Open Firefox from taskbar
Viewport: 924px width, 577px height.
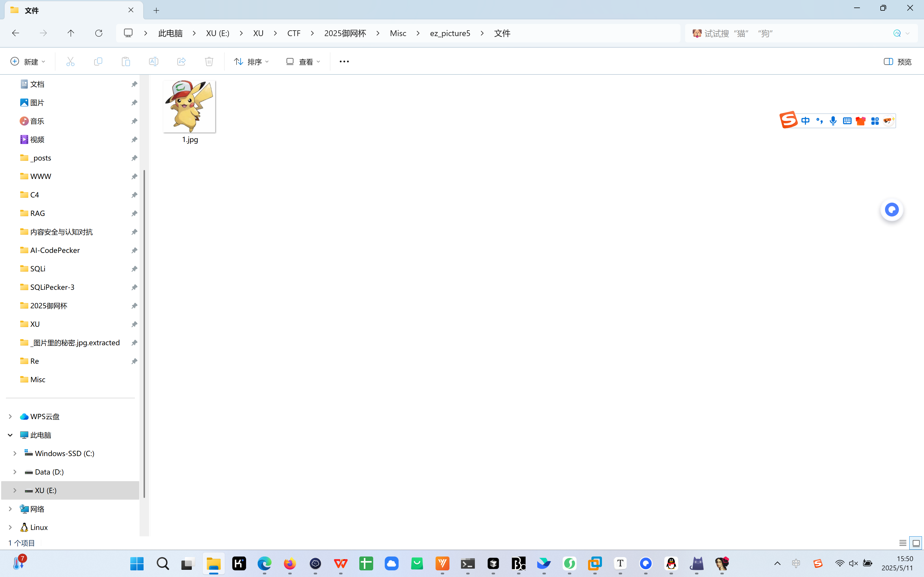(x=290, y=564)
